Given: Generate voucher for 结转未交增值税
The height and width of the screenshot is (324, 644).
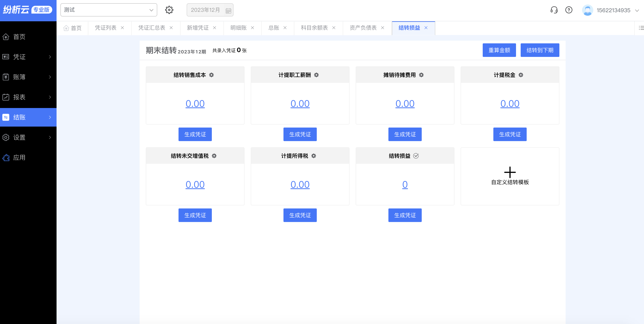Looking at the screenshot, I should click(x=195, y=215).
